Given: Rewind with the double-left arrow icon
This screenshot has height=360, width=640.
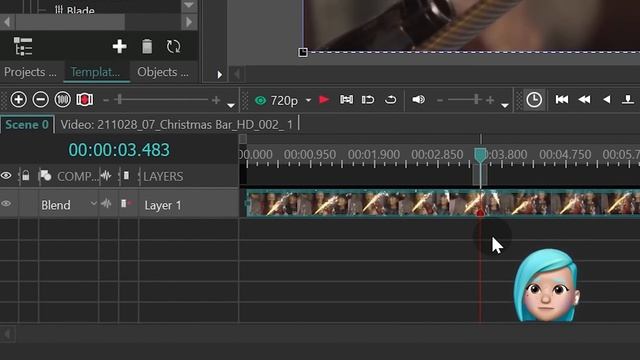Looking at the screenshot, I should [584, 100].
